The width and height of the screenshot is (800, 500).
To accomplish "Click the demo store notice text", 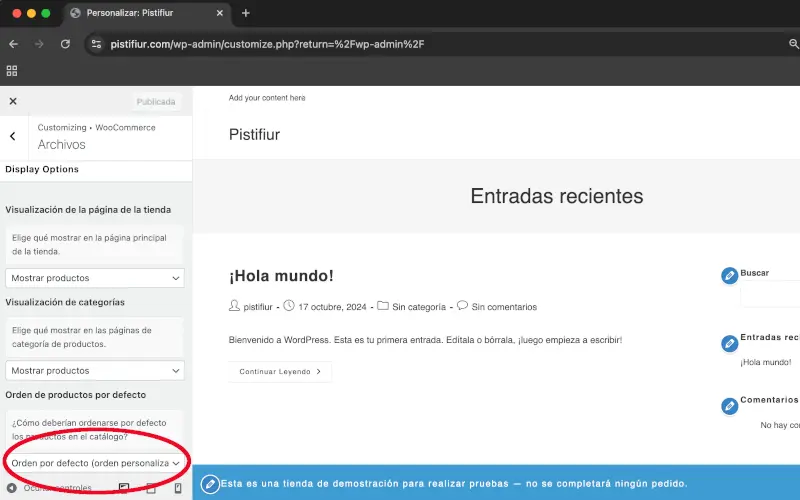I will (x=454, y=484).
